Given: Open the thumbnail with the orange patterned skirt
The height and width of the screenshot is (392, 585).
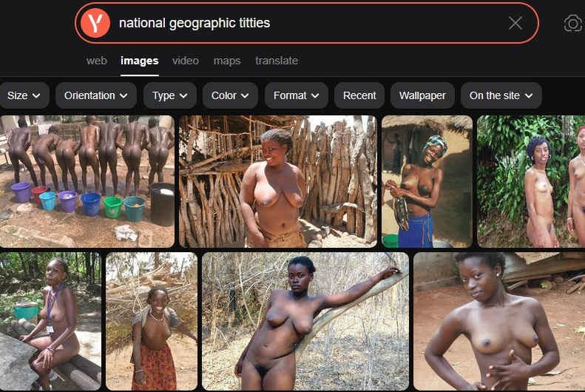Looking at the screenshot, I should coord(152,321).
